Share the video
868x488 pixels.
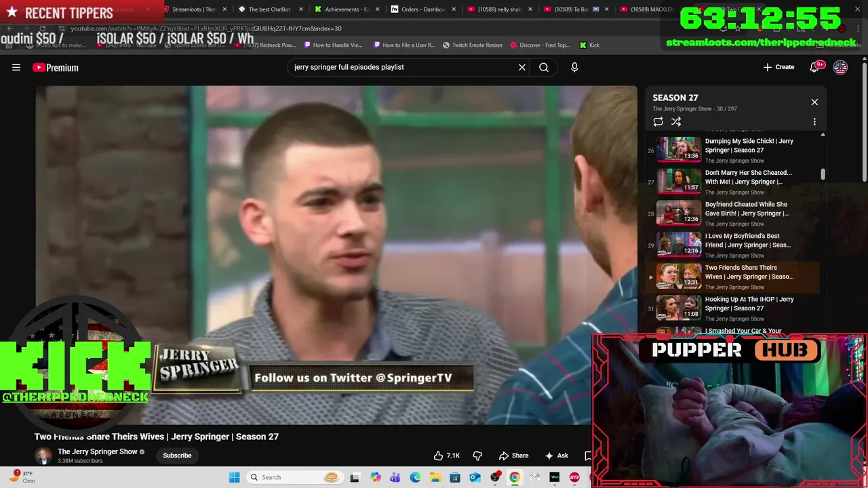coord(513,455)
